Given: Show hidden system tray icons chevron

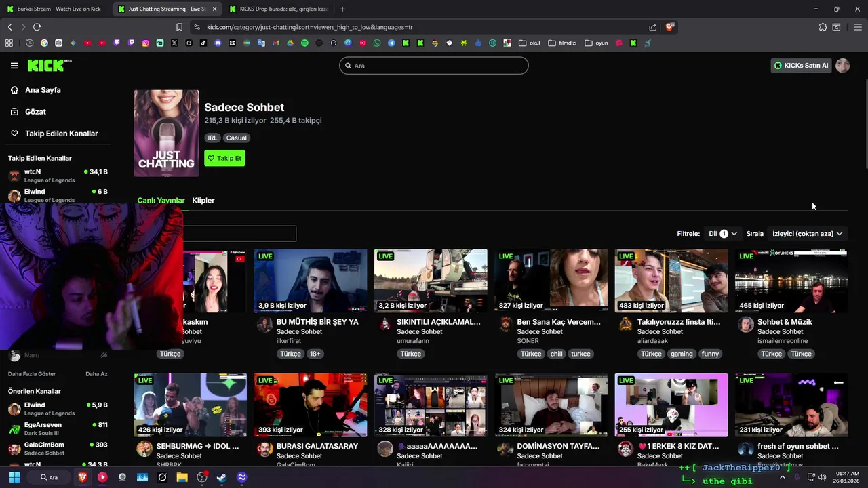Looking at the screenshot, I should click(x=782, y=477).
